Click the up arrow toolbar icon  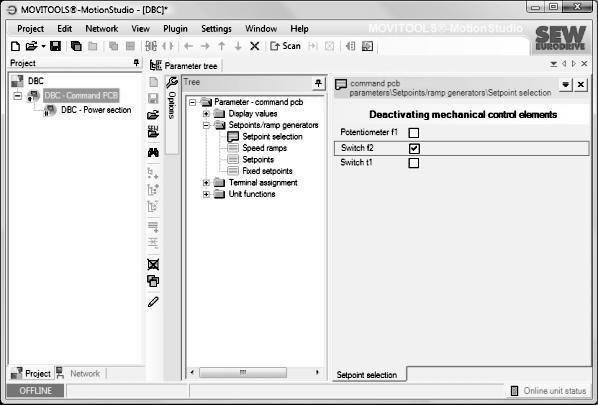[222, 47]
